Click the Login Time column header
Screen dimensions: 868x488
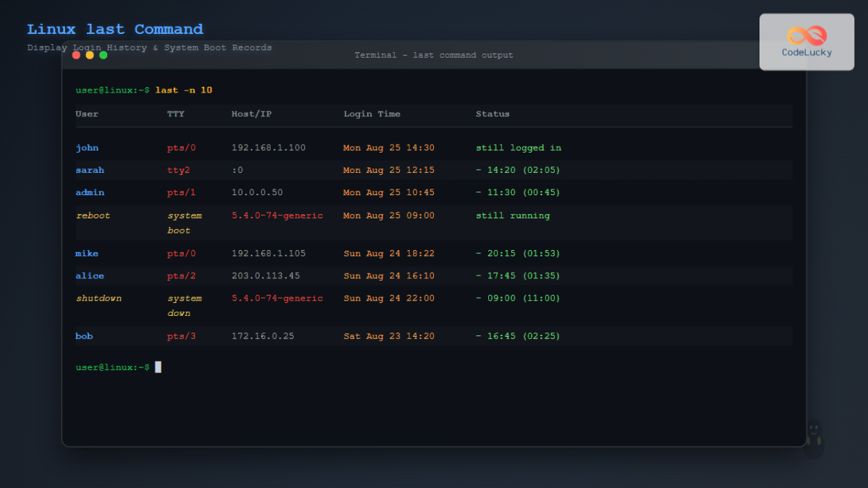coord(372,114)
